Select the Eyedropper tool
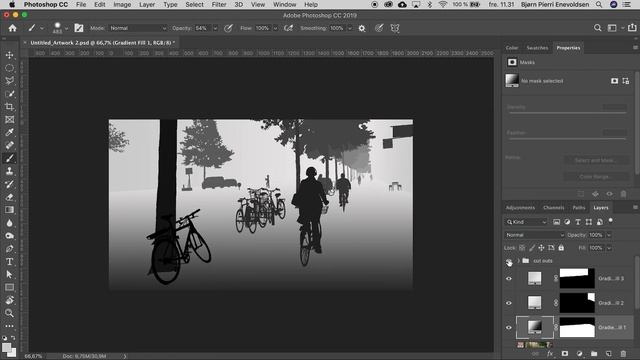This screenshot has height=360, width=640. (9, 132)
